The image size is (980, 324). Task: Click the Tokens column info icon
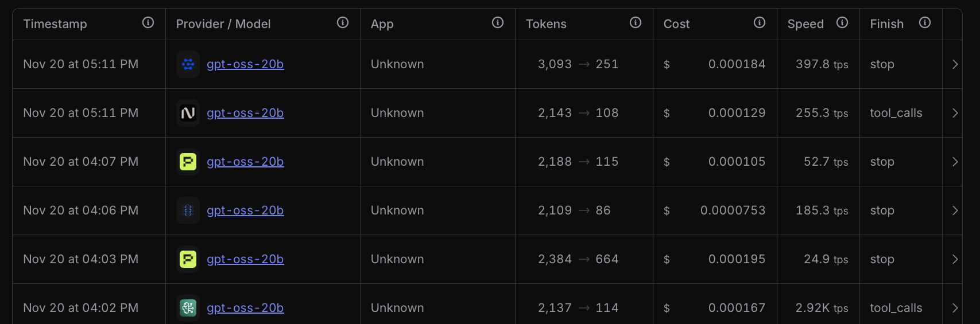[x=636, y=23]
